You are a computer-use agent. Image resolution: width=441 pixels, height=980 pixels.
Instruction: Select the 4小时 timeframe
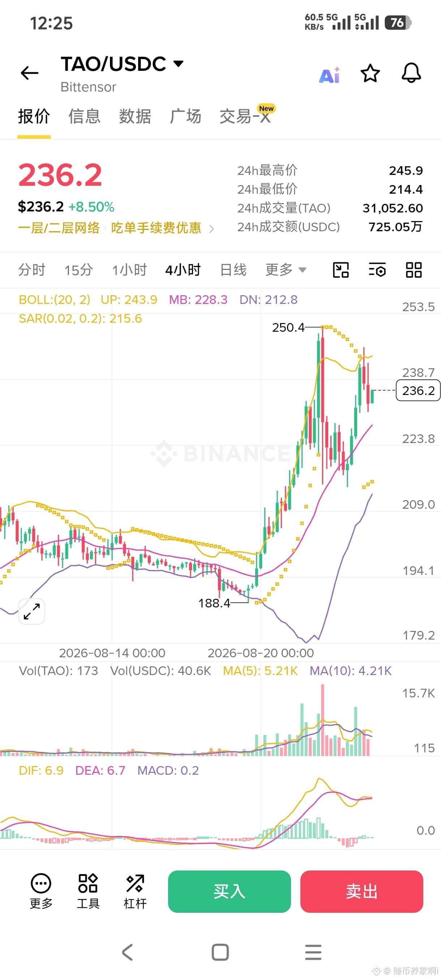tap(183, 270)
